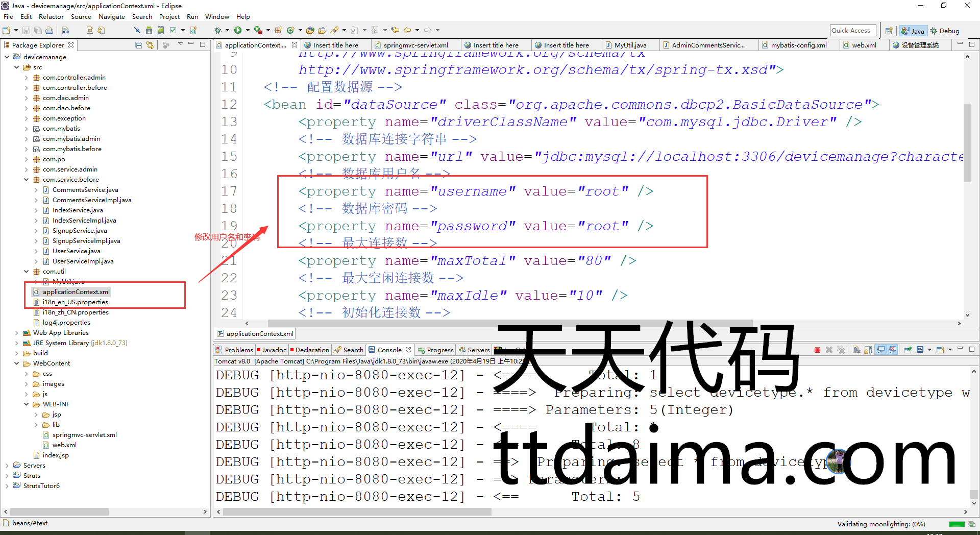Screen dimensions: 980x535
Task: Open the Refactor menu
Action: pyautogui.click(x=51, y=17)
